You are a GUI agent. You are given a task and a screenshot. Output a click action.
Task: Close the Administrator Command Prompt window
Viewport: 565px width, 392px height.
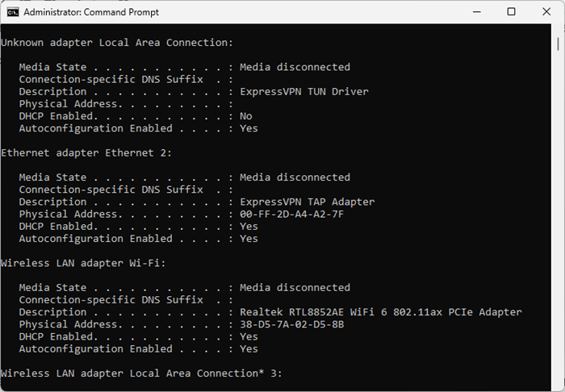coord(547,12)
